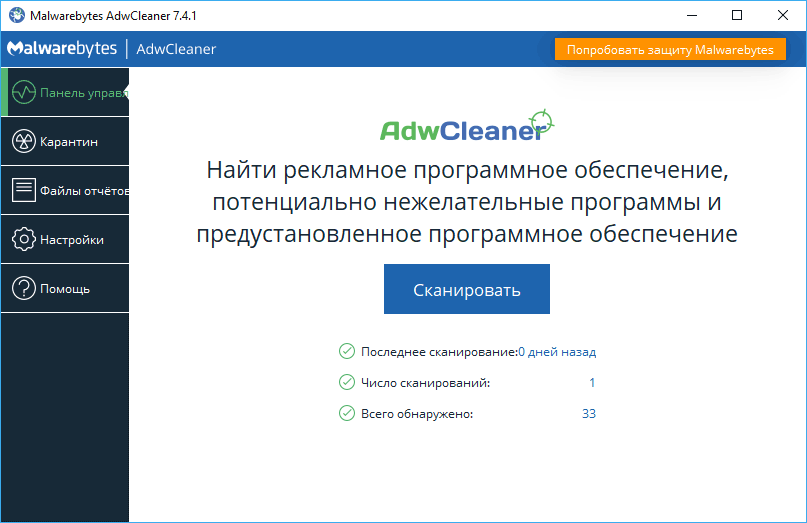Click 'Всего обнаружено:' label
Image resolution: width=807 pixels, height=523 pixels.
coord(417,414)
